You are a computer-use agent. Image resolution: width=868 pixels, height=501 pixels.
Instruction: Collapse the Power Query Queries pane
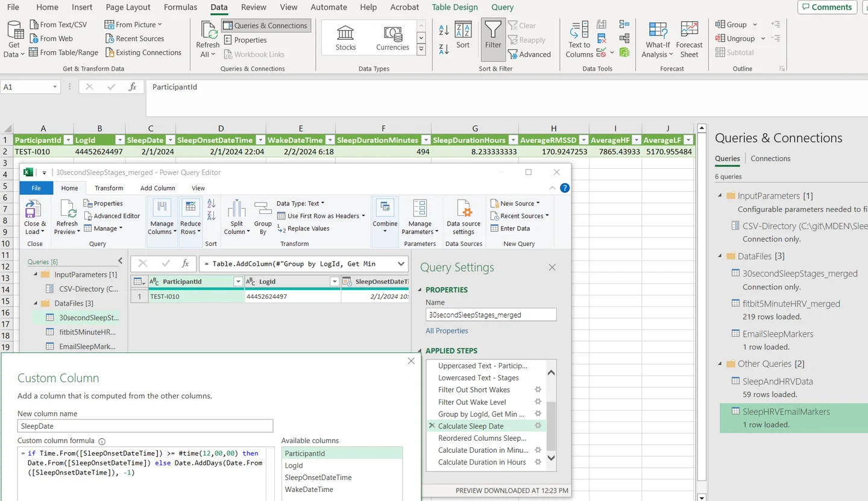120,261
